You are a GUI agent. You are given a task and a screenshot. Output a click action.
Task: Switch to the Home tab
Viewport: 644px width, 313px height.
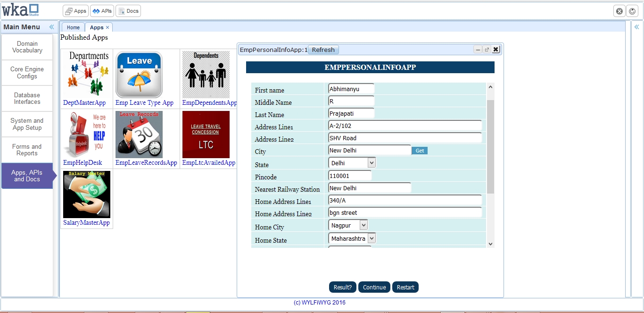point(73,27)
